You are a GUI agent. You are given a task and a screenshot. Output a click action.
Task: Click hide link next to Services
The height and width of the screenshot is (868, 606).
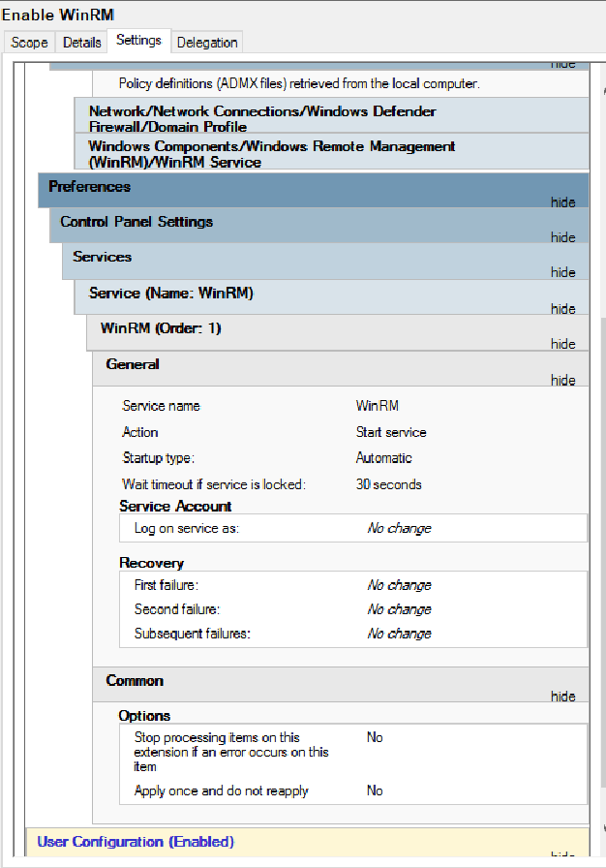(x=562, y=272)
